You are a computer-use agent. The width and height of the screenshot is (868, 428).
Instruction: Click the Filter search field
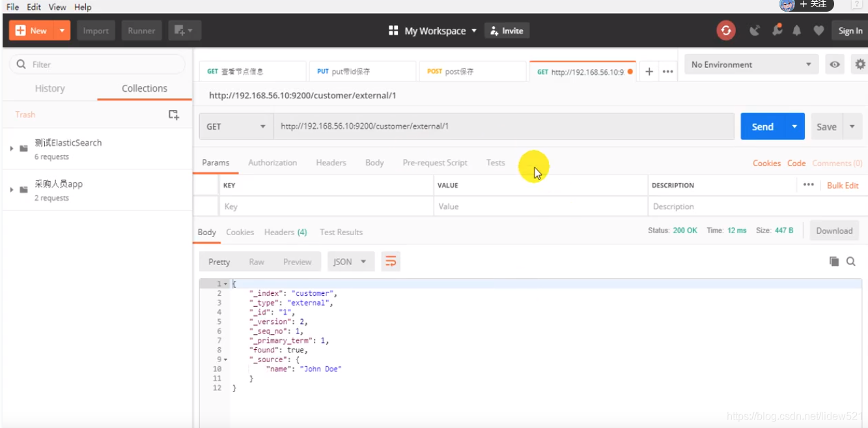[x=98, y=64]
